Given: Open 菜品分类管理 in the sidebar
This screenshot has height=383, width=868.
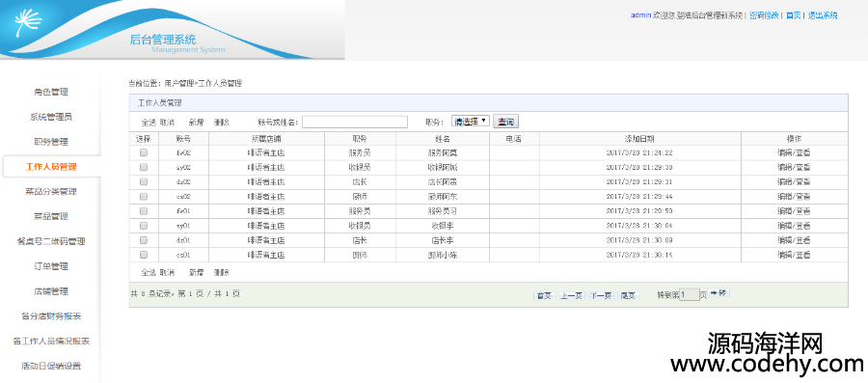Looking at the screenshot, I should [51, 191].
